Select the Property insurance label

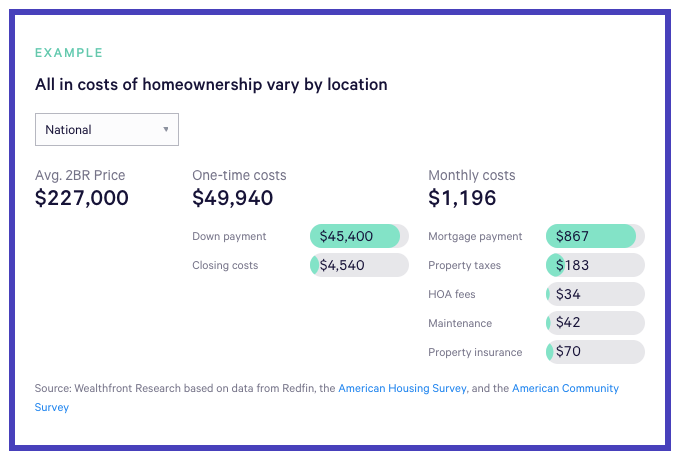[x=475, y=352]
